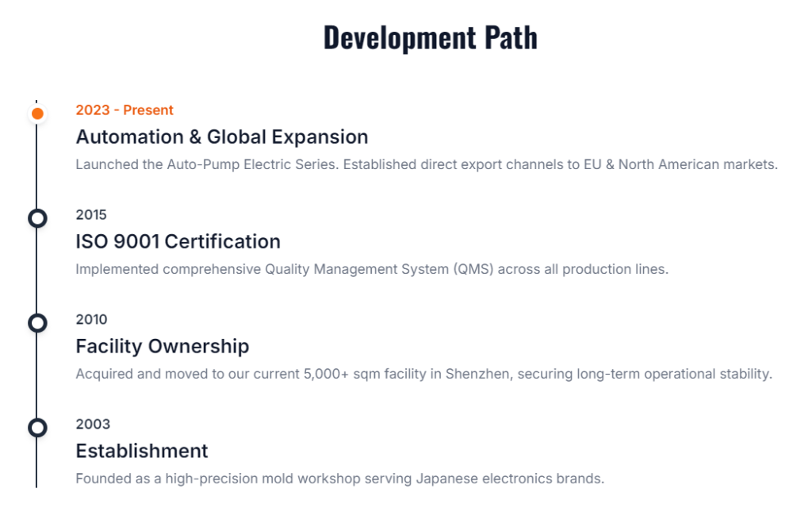The width and height of the screenshot is (812, 508).
Task: Click the Shenzhen facility description text
Action: (423, 374)
